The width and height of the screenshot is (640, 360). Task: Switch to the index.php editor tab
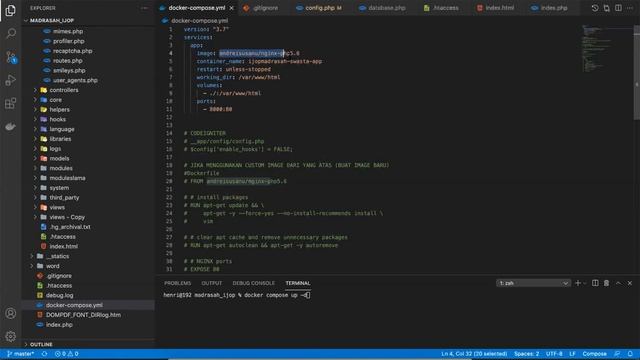click(550, 8)
